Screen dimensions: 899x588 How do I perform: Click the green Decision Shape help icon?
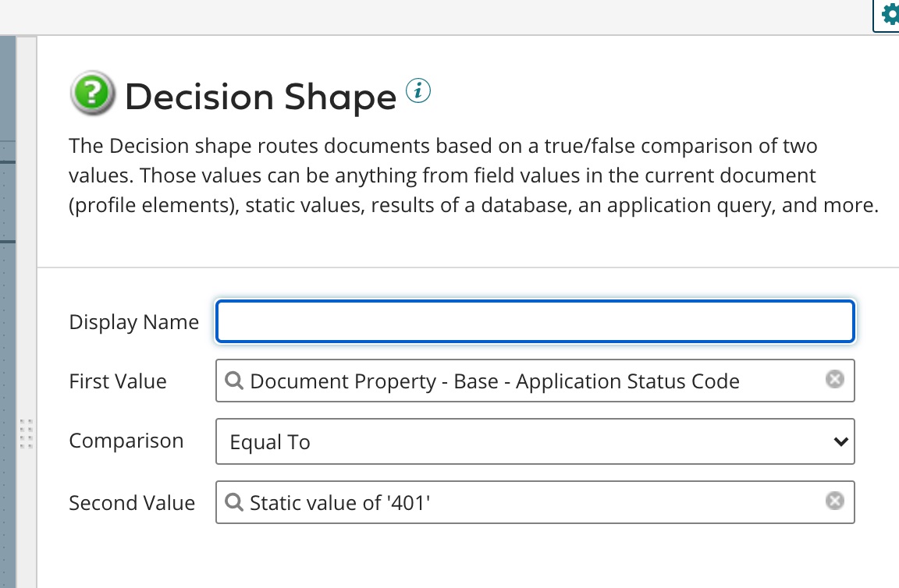click(92, 94)
